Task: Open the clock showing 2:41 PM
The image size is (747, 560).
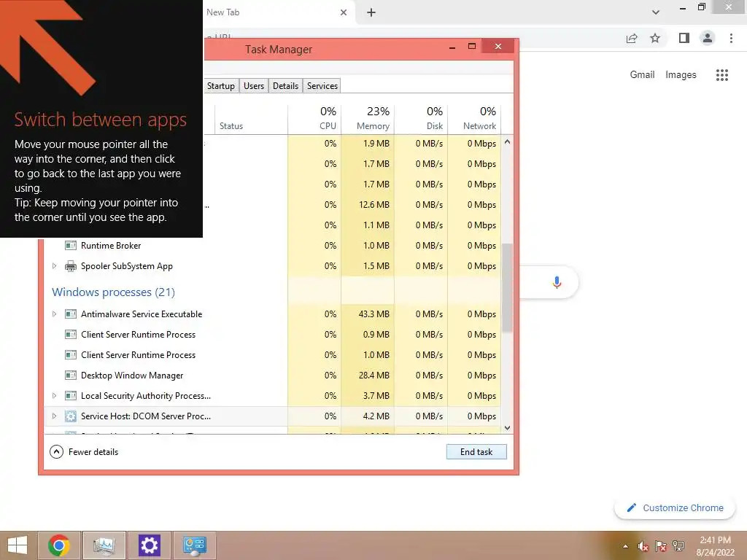Action: [x=715, y=546]
